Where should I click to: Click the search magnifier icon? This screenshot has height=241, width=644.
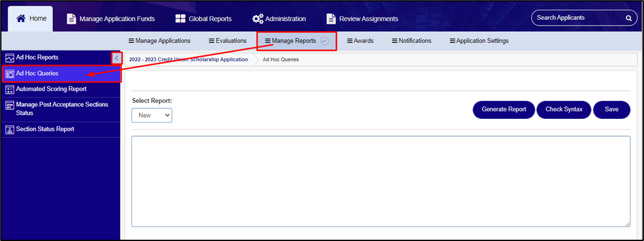629,18
